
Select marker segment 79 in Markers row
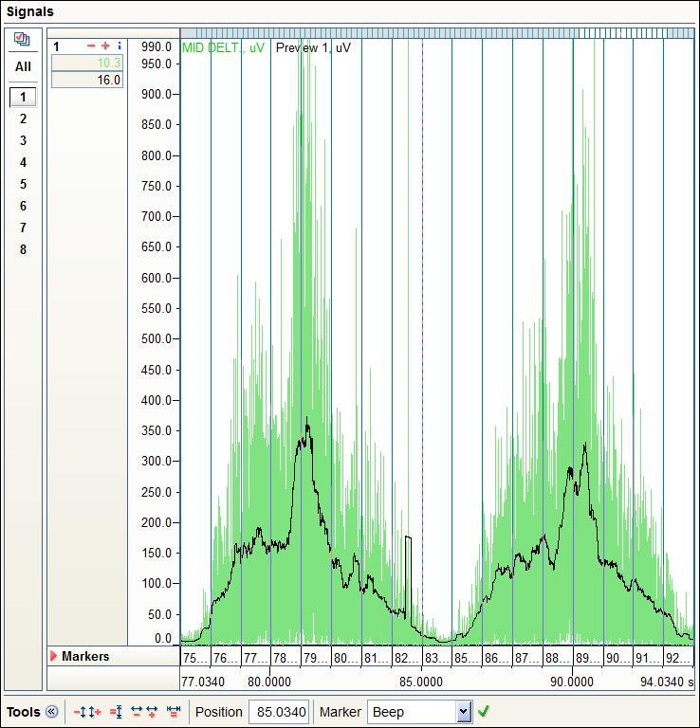pyautogui.click(x=316, y=658)
